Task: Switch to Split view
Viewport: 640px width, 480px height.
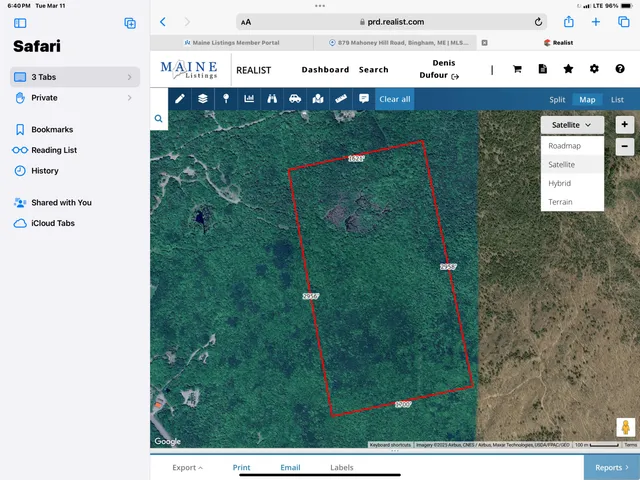Action: [557, 100]
